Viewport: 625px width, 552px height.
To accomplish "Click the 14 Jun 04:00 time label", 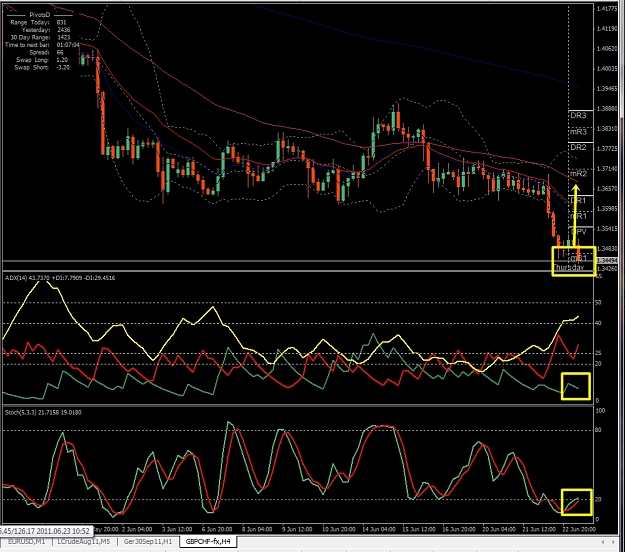I will (379, 529).
